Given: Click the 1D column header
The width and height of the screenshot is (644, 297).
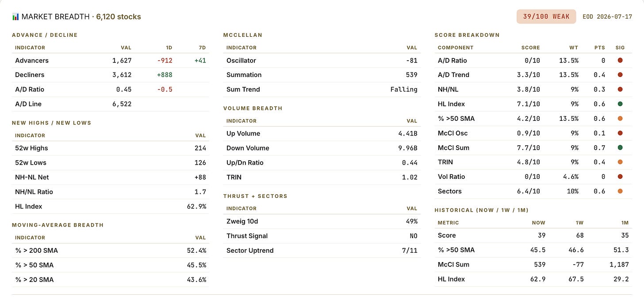Looking at the screenshot, I should (169, 47).
